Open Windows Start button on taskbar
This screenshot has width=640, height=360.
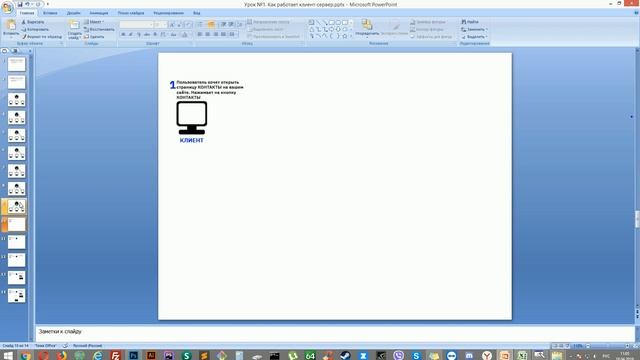pyautogui.click(x=7, y=356)
